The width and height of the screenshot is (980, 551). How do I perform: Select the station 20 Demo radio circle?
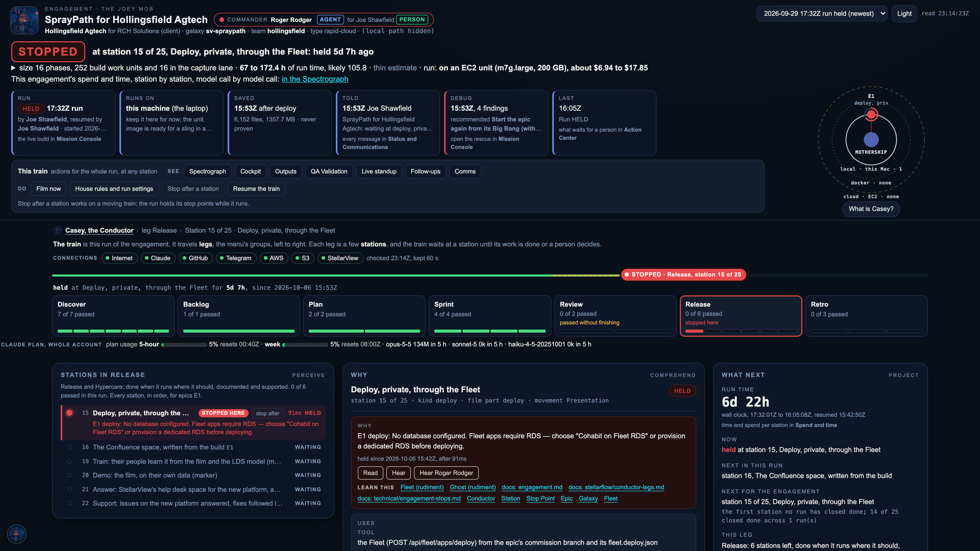coord(70,475)
